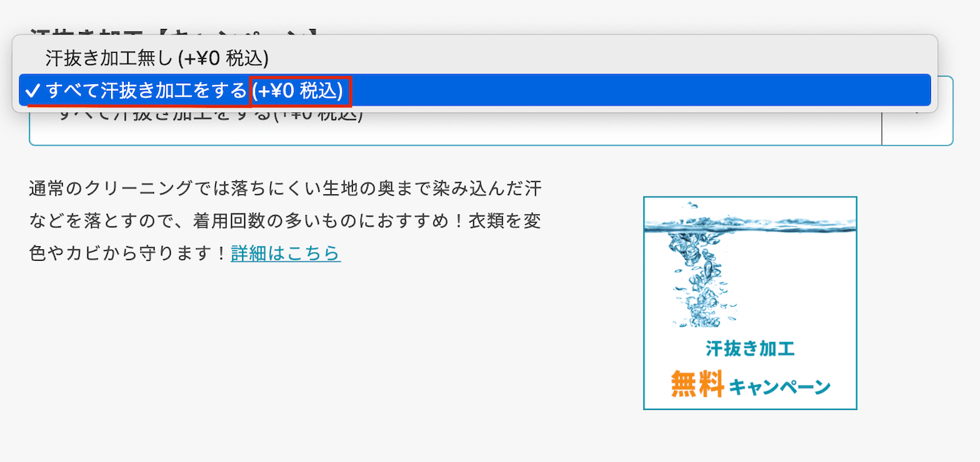The height and width of the screenshot is (462, 980).
Task: Select the 汗抜き加工無し dropdown option
Action: 153,56
